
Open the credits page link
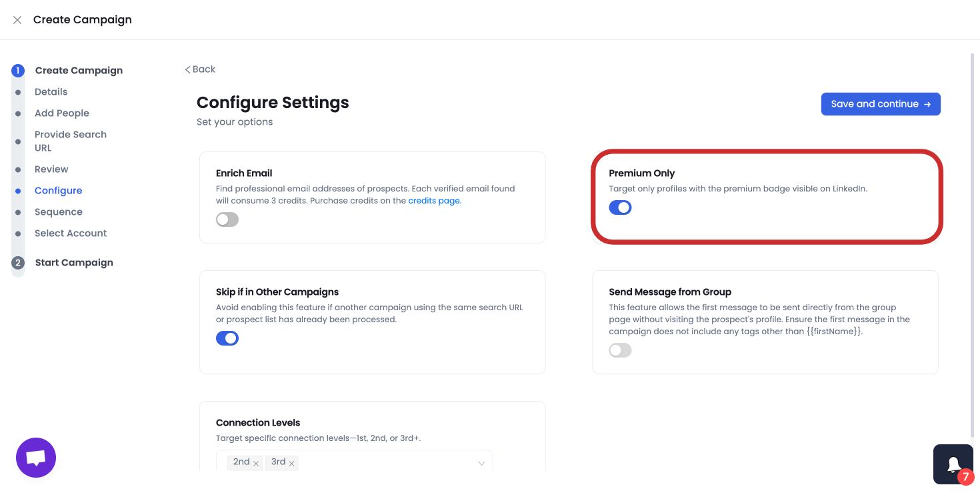coord(433,200)
